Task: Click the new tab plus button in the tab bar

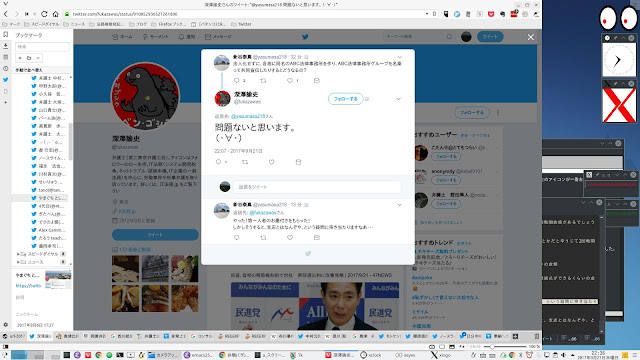Action: 515,336
